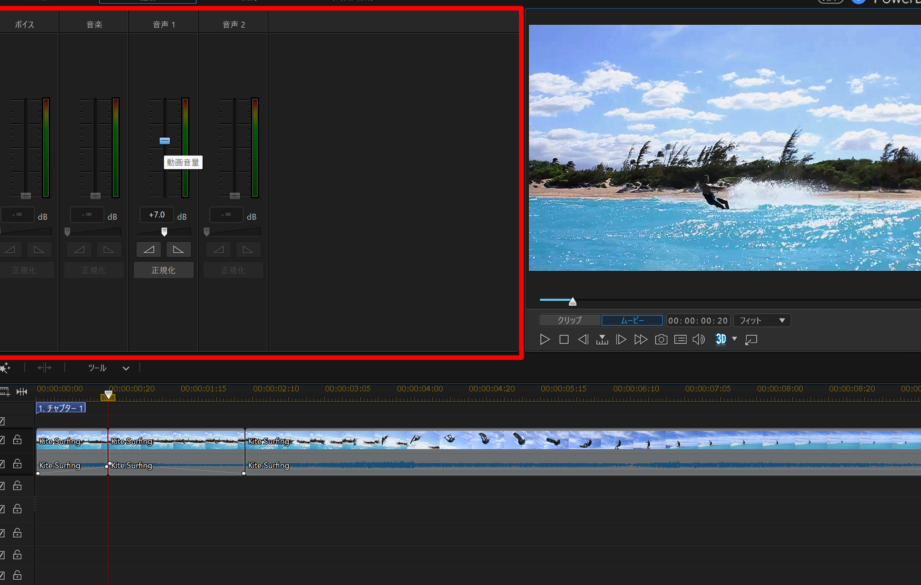Image resolution: width=921 pixels, height=585 pixels.
Task: Click the 00:00:04:00 ruler time label
Action: coord(420,389)
